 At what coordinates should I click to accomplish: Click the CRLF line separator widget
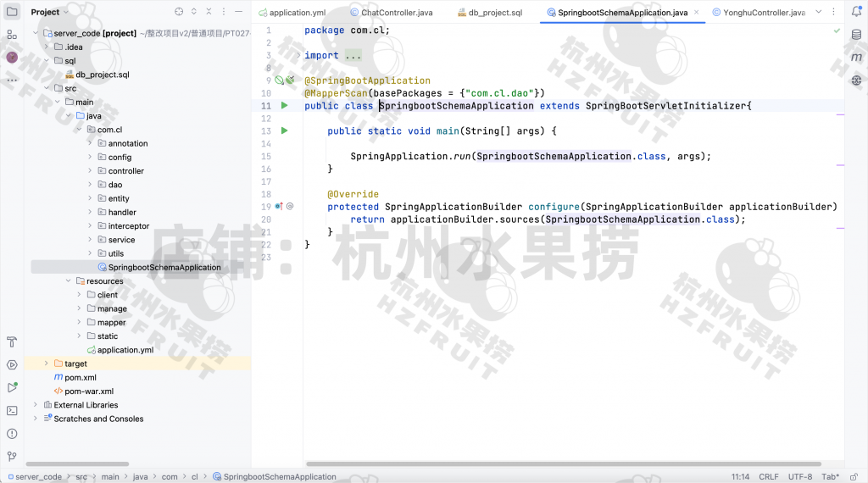(769, 477)
